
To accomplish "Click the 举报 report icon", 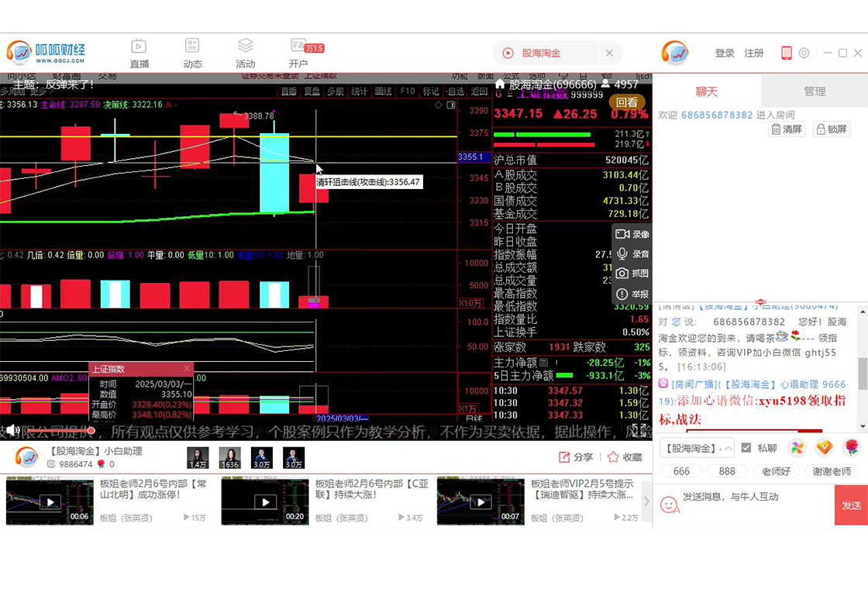I will (632, 294).
